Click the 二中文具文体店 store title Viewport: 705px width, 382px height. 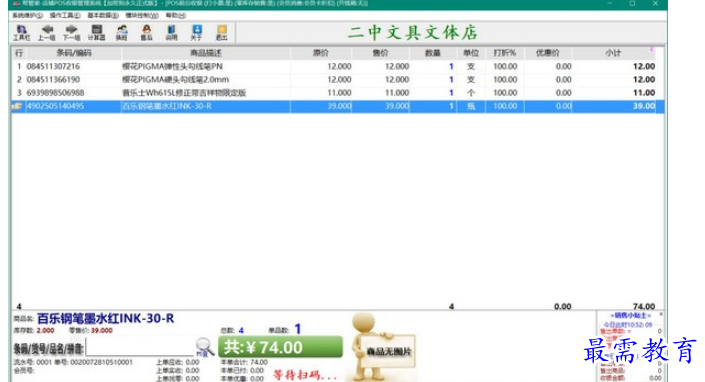click(x=412, y=33)
